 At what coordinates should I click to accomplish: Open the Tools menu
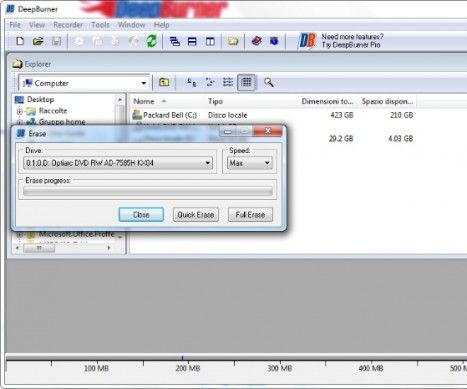100,25
